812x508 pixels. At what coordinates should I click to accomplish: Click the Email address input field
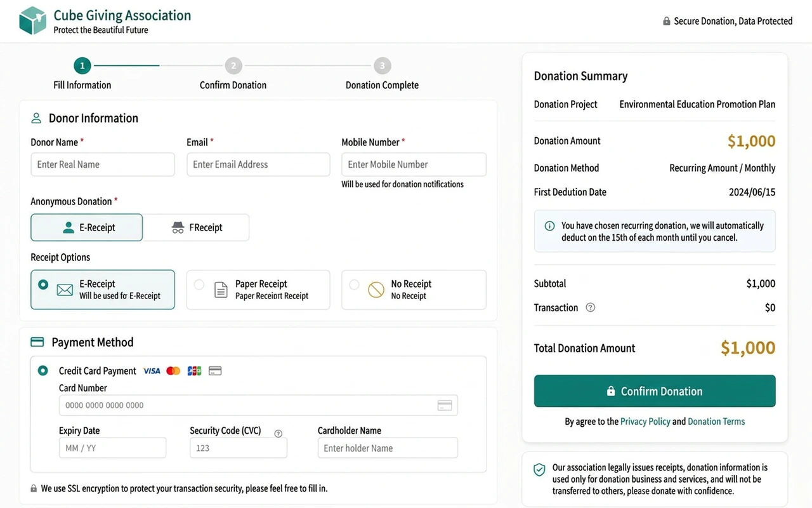click(258, 164)
